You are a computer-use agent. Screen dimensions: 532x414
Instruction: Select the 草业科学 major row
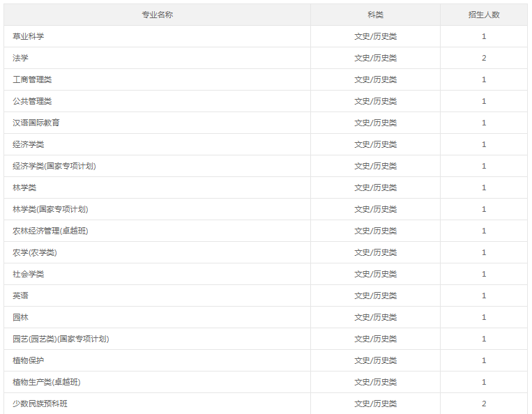[x=266, y=36]
